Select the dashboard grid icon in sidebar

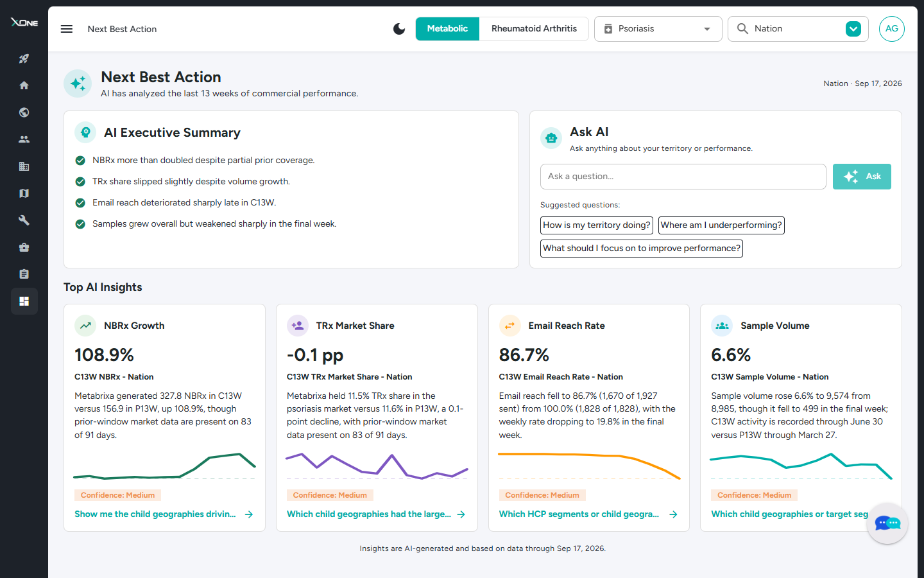point(24,301)
